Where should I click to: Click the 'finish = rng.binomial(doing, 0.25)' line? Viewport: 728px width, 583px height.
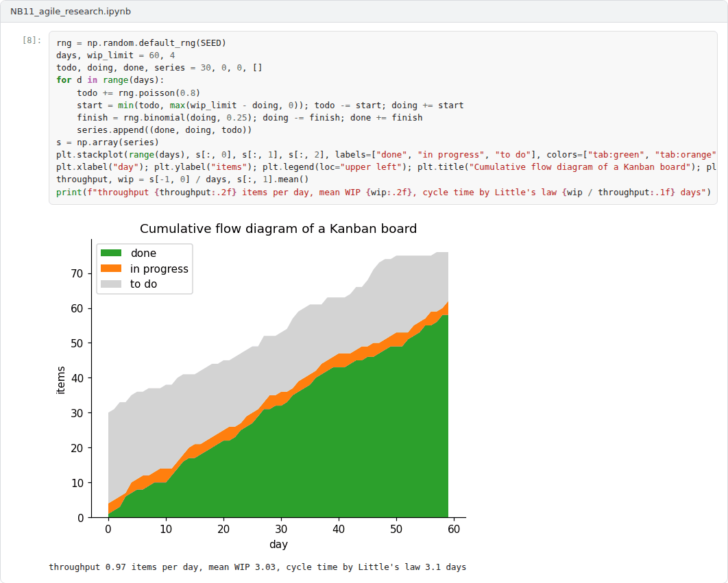click(250, 117)
